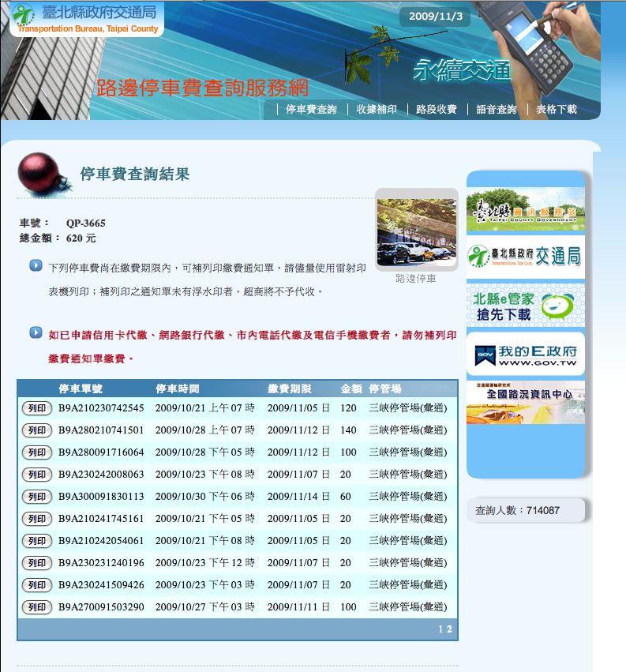This screenshot has height=672, width=626.
Task: Print ticket B9A280210741501 using 列印 button
Action: [37, 430]
